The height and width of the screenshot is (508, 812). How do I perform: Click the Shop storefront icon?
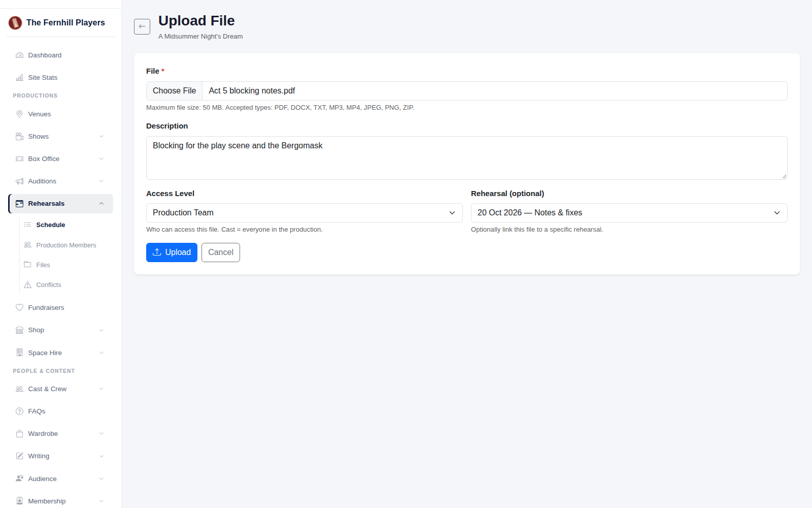click(x=19, y=330)
